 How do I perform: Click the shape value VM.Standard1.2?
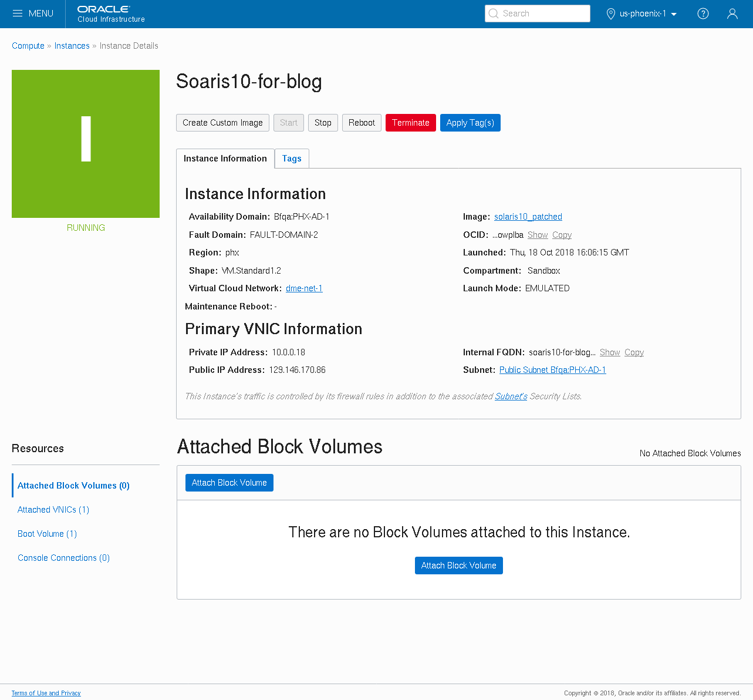tap(251, 271)
